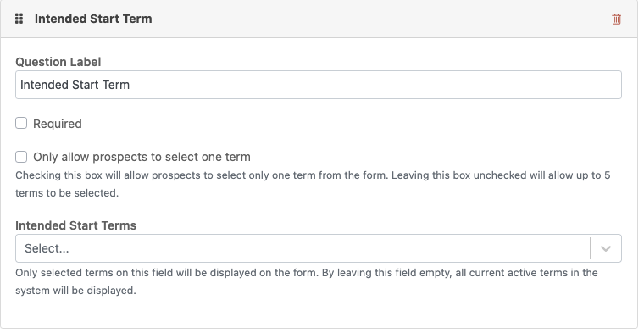The image size is (644, 333).
Task: Toggle Required via its text label
Action: point(58,124)
